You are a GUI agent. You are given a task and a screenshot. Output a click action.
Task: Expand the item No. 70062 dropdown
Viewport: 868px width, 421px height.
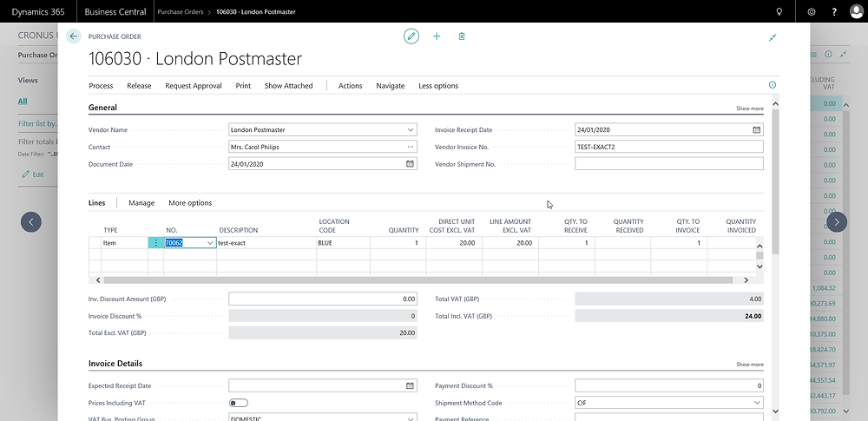[210, 243]
